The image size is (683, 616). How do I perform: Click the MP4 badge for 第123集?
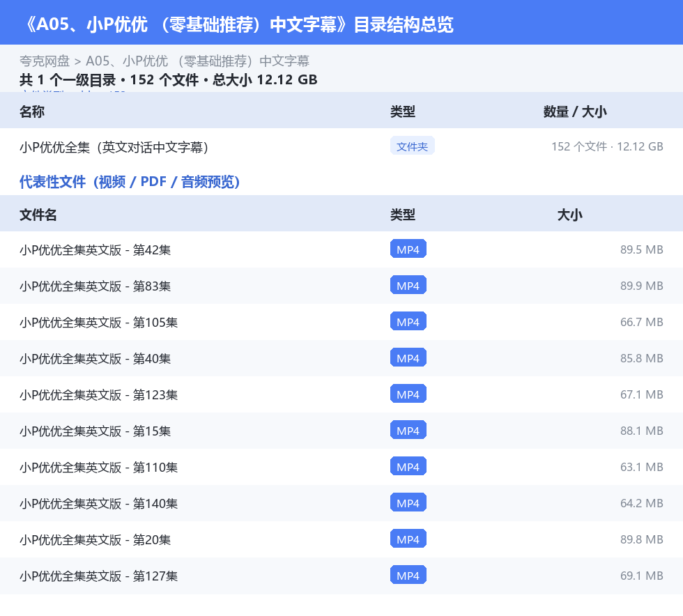point(408,394)
